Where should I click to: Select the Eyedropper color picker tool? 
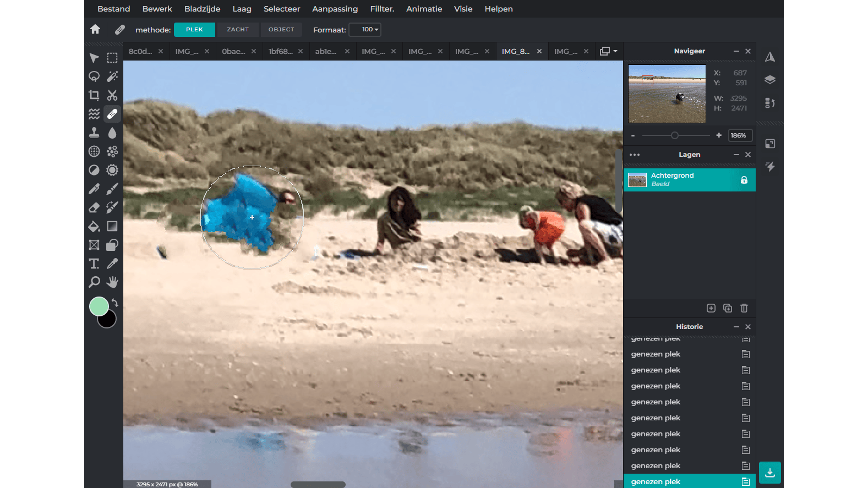(112, 264)
